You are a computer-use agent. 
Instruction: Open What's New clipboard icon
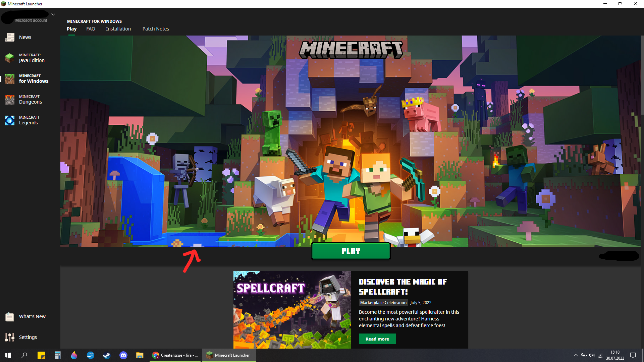point(10,316)
